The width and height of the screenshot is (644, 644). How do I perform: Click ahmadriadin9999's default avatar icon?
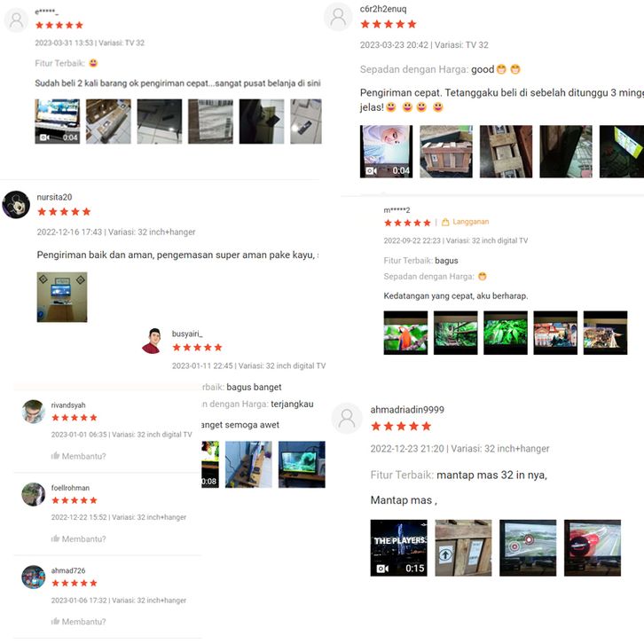tap(347, 419)
